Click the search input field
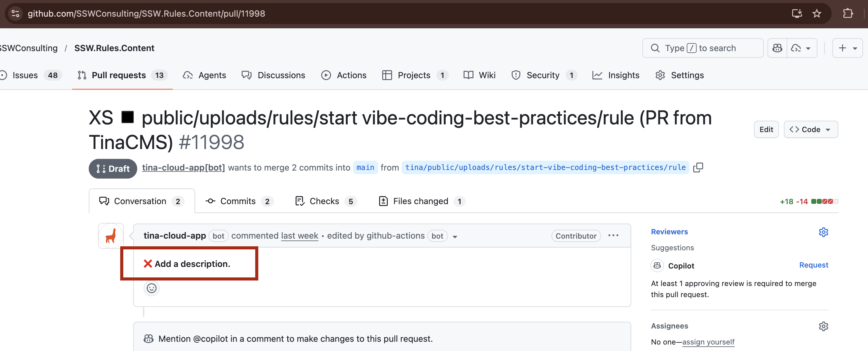Screen dimensions: 868x351 702,48
